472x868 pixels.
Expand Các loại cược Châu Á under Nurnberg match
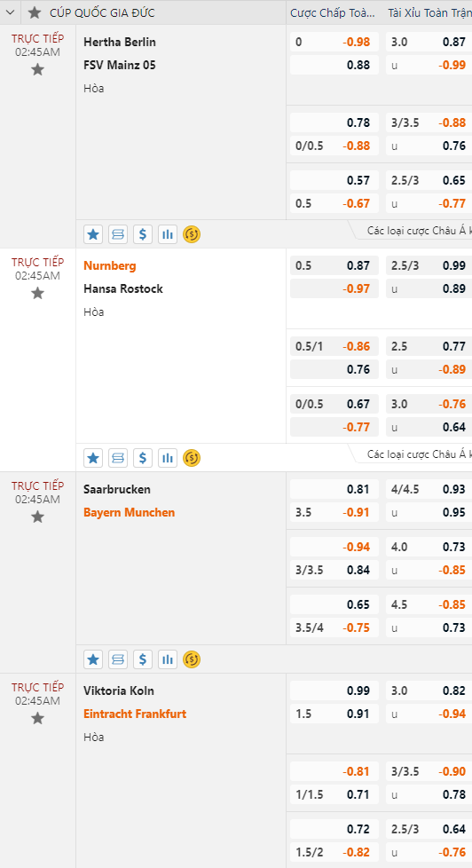click(x=417, y=455)
